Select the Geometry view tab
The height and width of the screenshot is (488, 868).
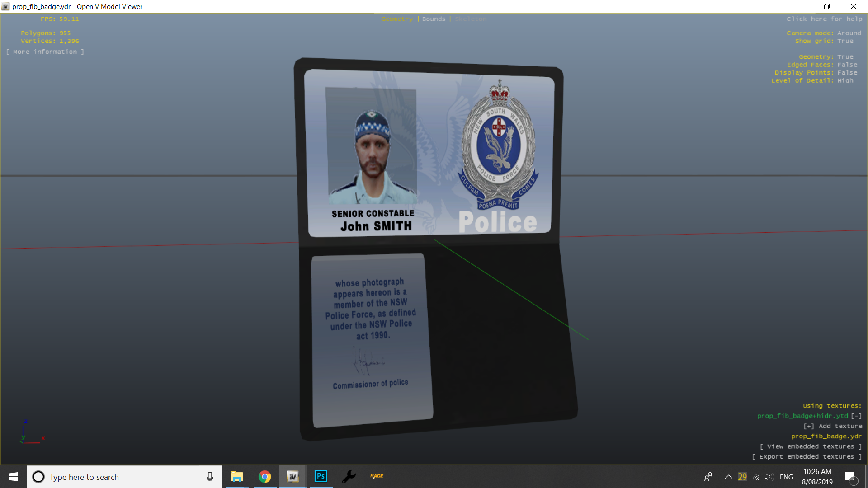point(397,19)
